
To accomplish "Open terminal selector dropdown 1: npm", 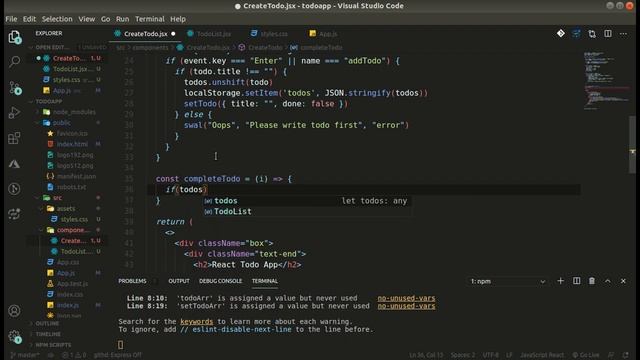I will pos(507,281).
